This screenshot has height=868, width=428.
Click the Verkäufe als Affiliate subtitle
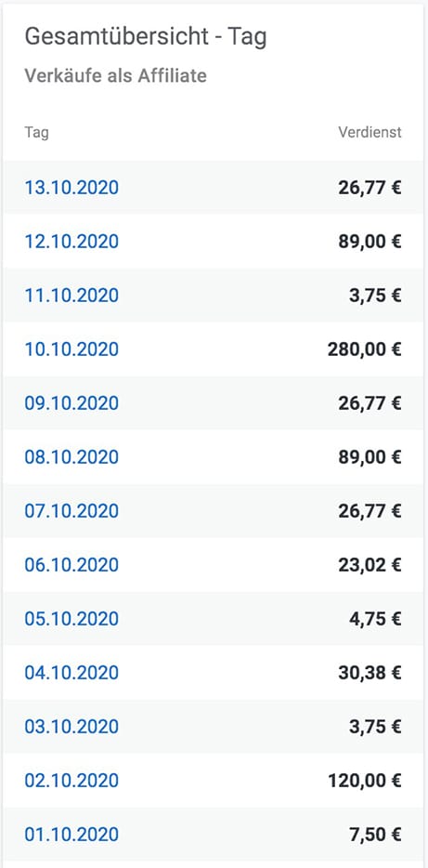115,75
